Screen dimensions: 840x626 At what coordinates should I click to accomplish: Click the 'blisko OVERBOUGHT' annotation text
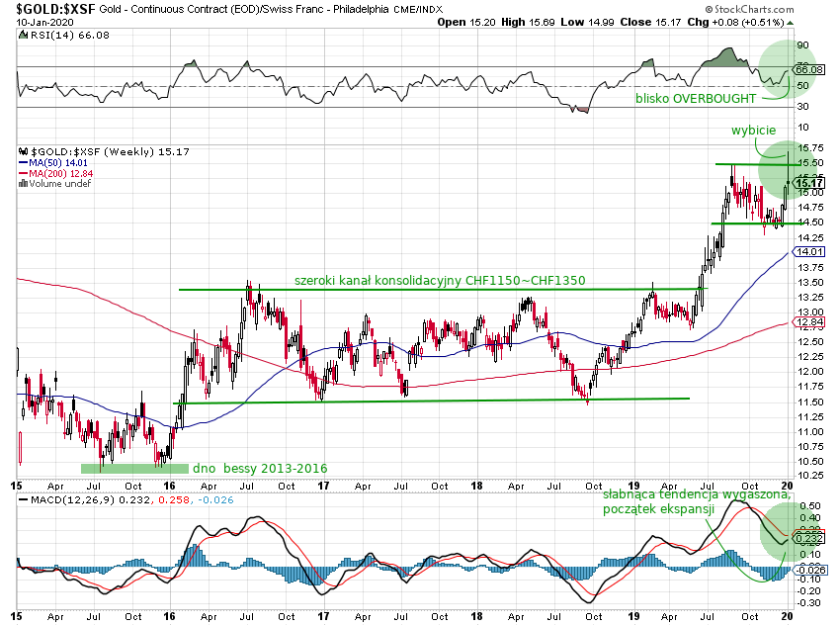(x=696, y=98)
